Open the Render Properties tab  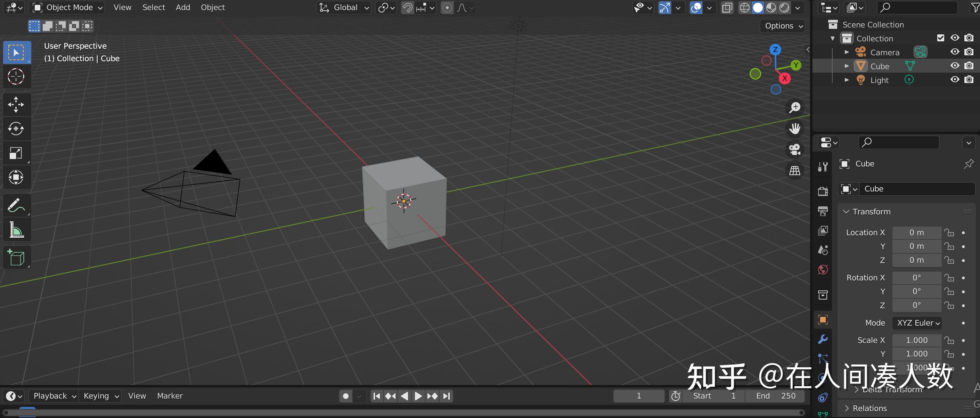(823, 191)
